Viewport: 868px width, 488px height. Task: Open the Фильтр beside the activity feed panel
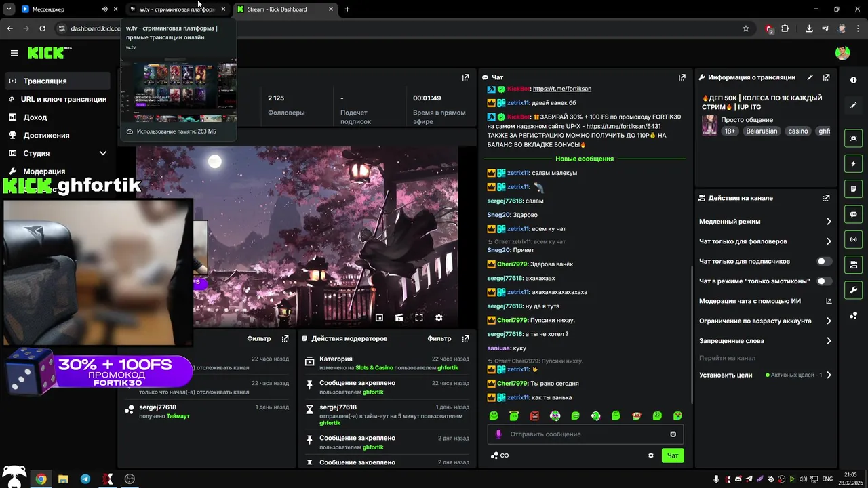click(x=259, y=338)
